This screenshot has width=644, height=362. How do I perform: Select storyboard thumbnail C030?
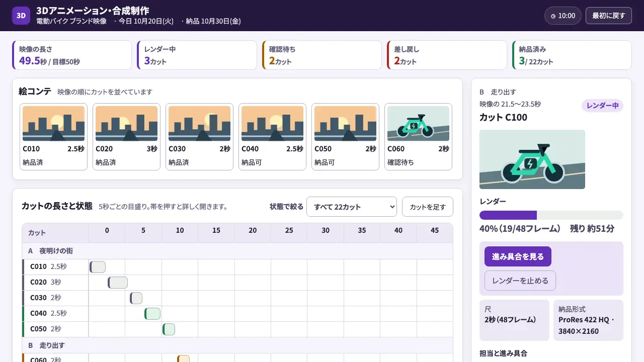[x=199, y=137]
